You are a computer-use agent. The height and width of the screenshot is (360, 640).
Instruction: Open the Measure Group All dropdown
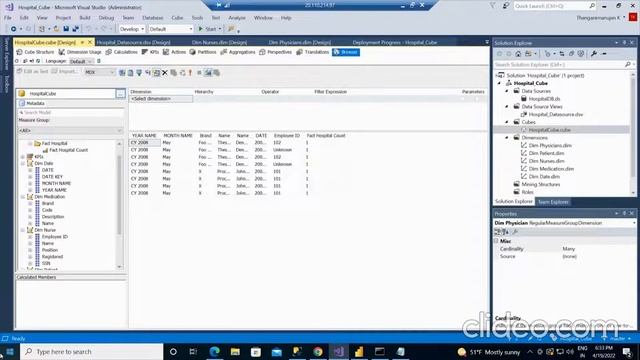coord(70,131)
